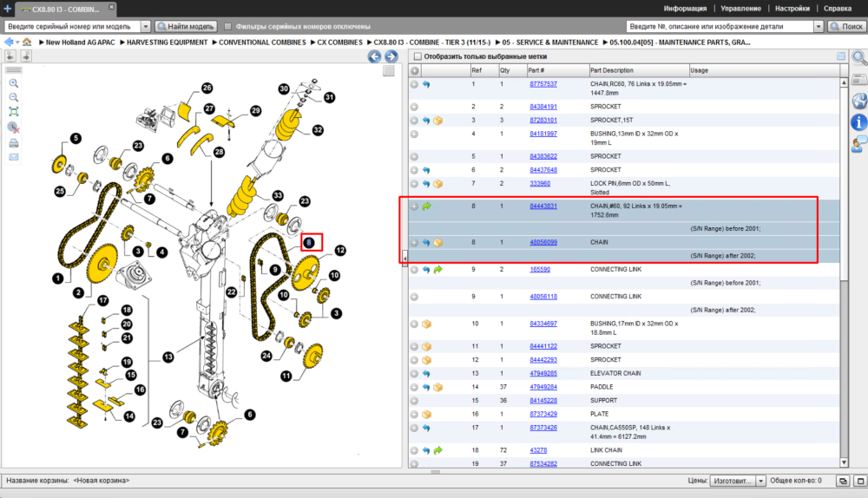Collapse panel with left double-arrow icon
868x498 pixels.
[10, 56]
